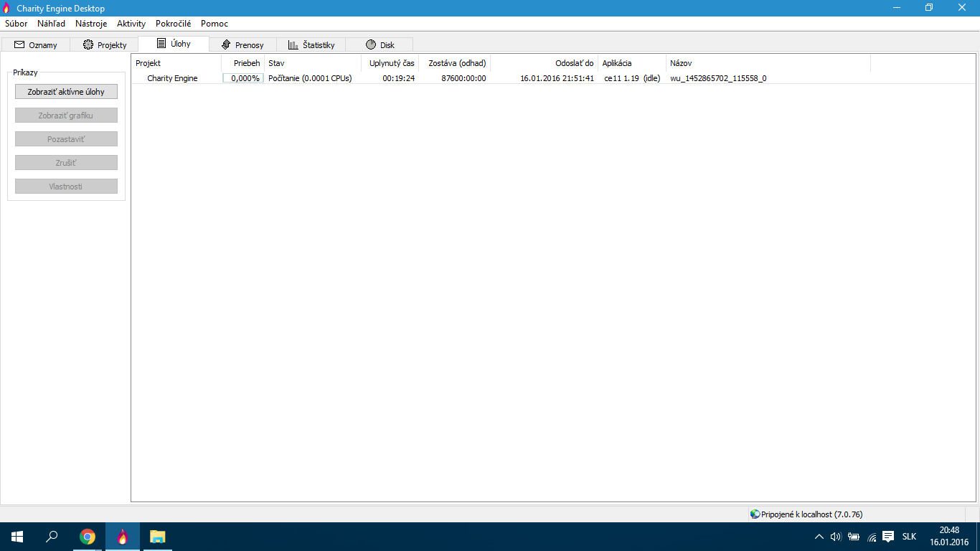Image resolution: width=980 pixels, height=551 pixels.
Task: Sort by the Uplynutý čas column header
Action: pos(390,63)
